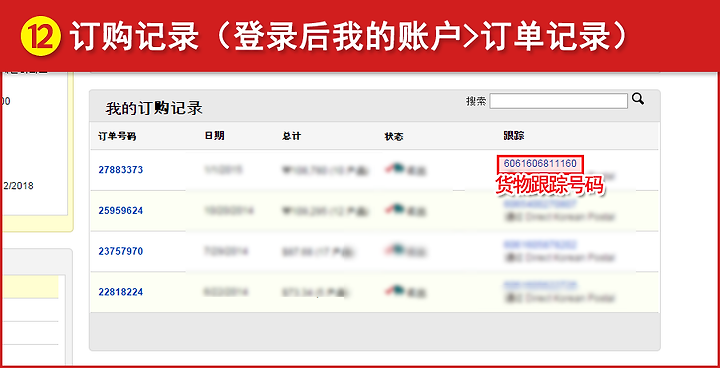This screenshot has height=368, width=720.
Task: Focus the 搜索 search input field
Action: click(558, 101)
